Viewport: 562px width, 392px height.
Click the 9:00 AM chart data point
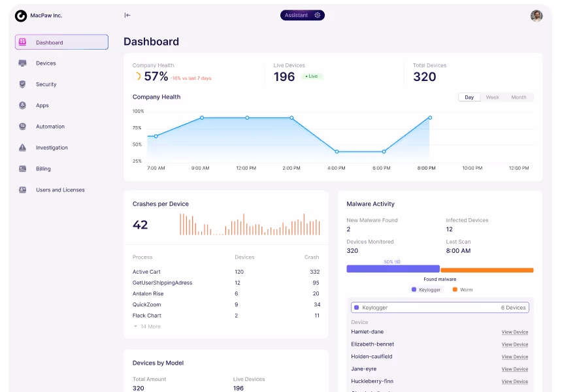pos(202,118)
